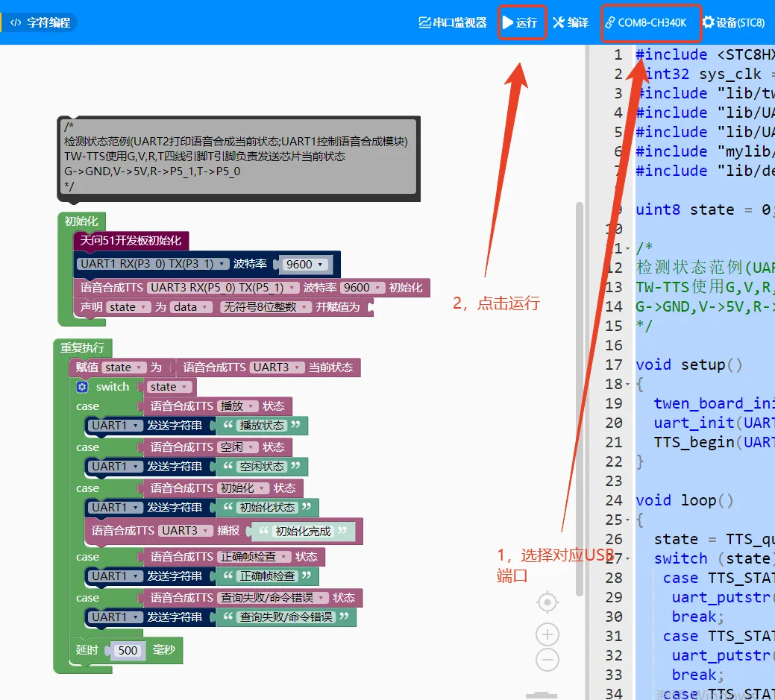Fold the setup function at line 18
The width and height of the screenshot is (775, 700).
pyautogui.click(x=628, y=384)
